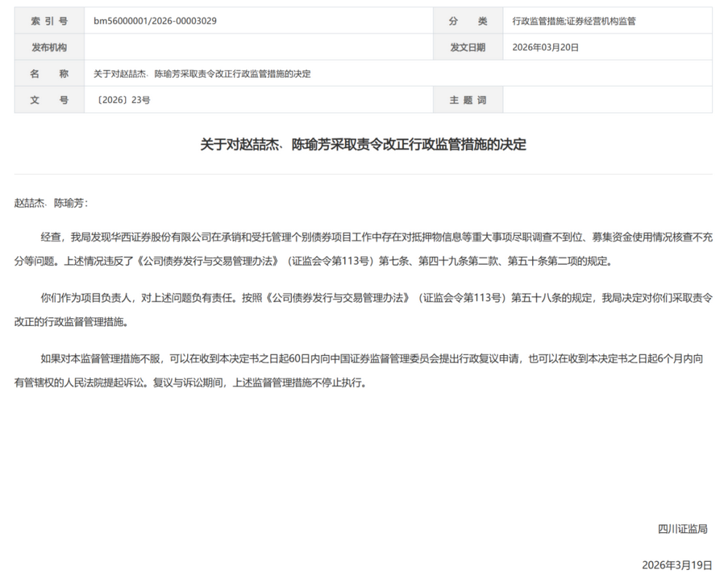
Task: Click the paragraph line starting with 经查,我局发现华西证券
Action: pos(376,237)
